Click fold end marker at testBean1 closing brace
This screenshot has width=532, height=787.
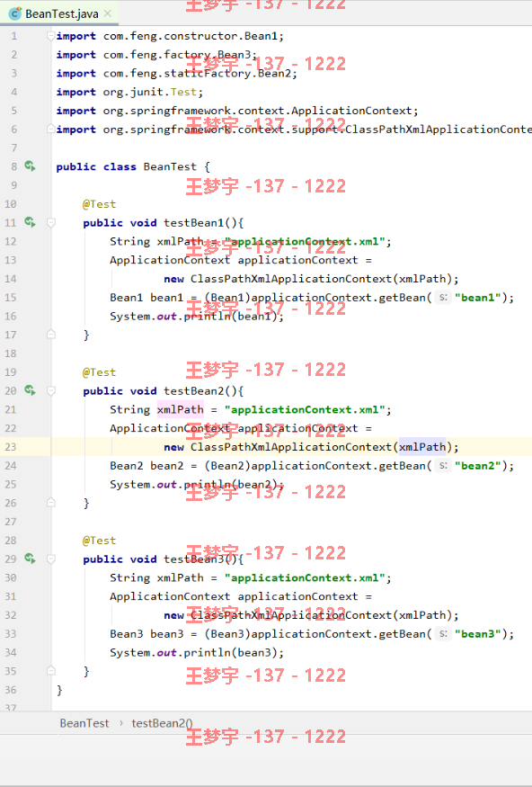pyautogui.click(x=50, y=335)
